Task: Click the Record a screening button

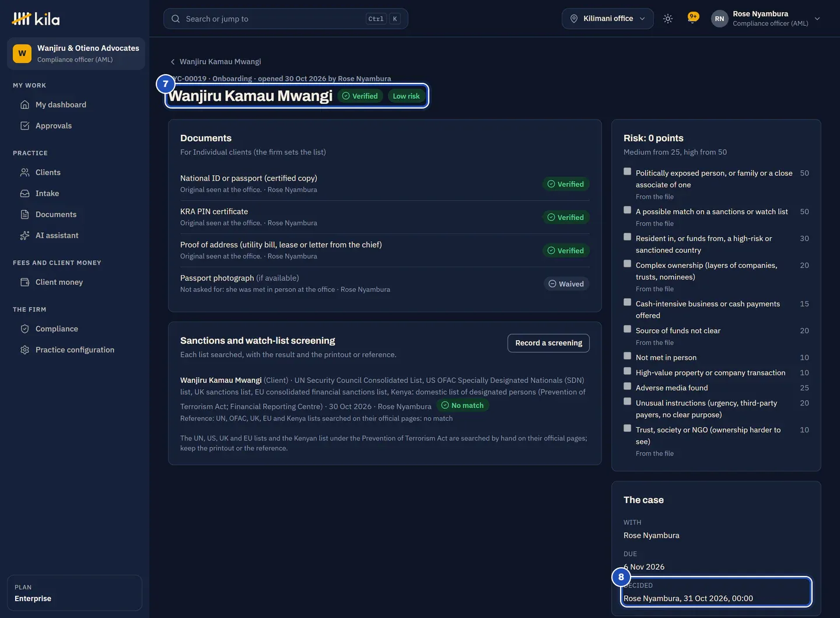Action: (548, 343)
